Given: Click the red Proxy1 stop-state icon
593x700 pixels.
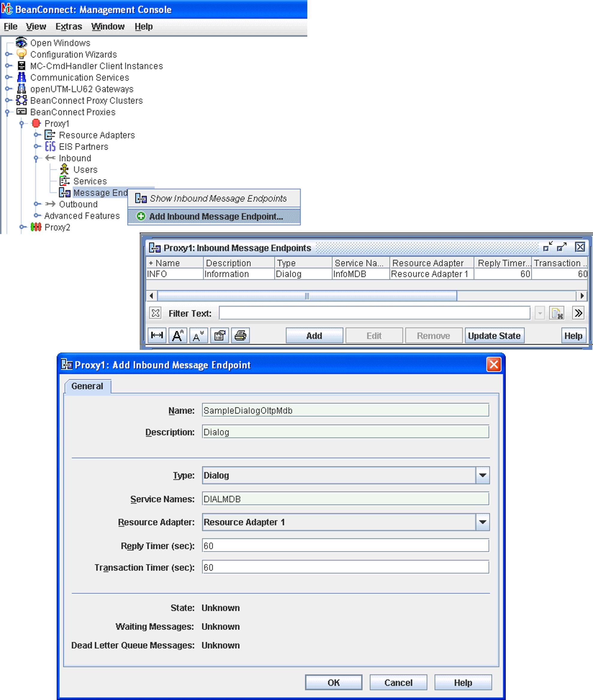Looking at the screenshot, I should tap(36, 123).
